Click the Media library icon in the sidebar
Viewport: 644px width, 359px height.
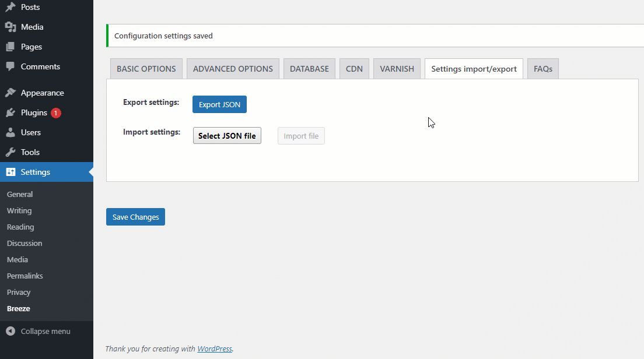10,27
